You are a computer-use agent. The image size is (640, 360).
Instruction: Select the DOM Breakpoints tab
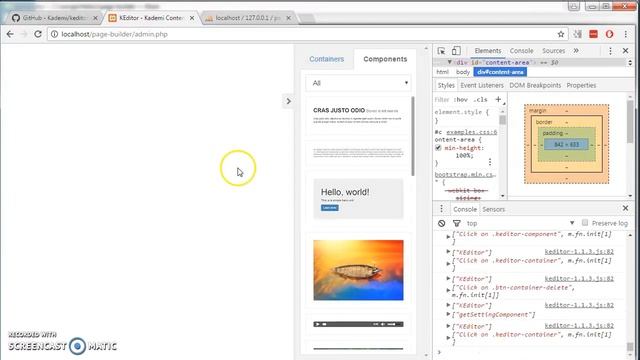tap(535, 85)
